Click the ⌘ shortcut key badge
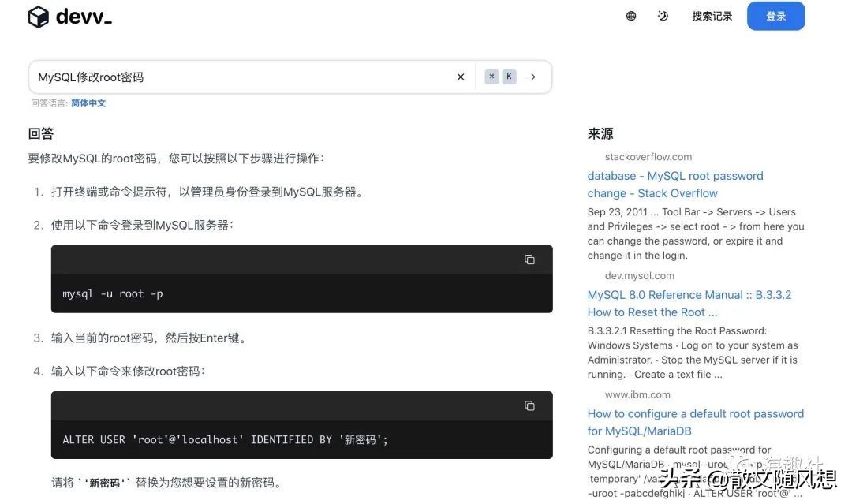 click(x=491, y=77)
